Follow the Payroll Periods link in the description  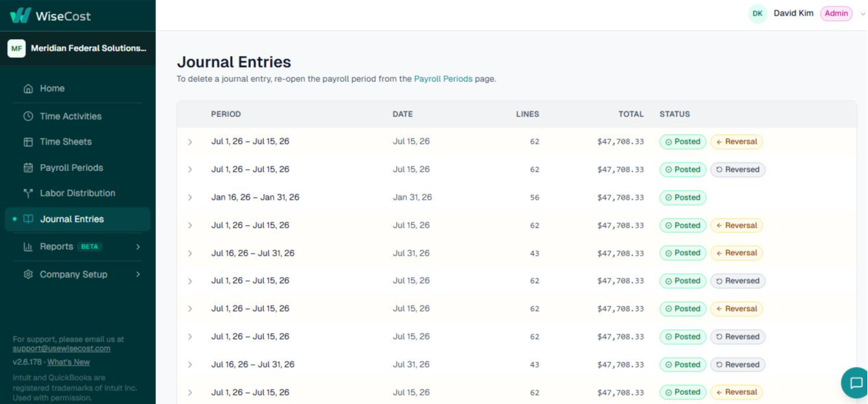tap(443, 79)
